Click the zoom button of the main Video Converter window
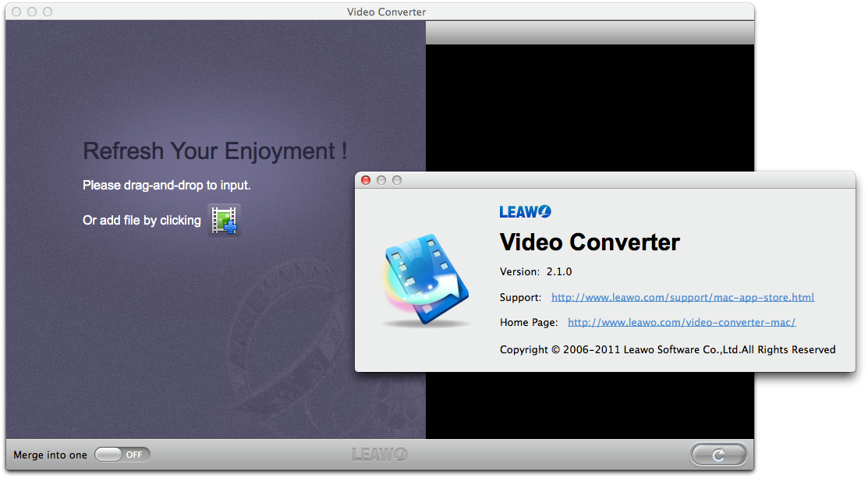This screenshot has height=478, width=868. tap(48, 12)
